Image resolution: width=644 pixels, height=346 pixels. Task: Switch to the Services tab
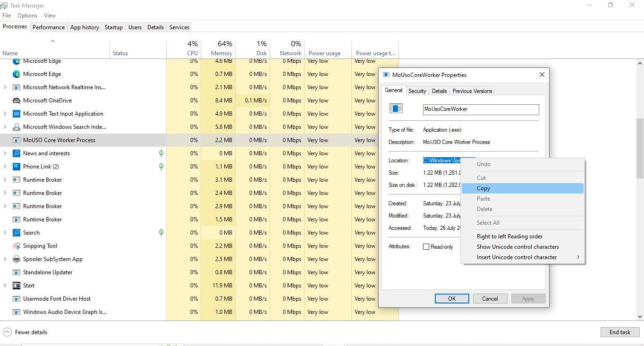point(179,27)
